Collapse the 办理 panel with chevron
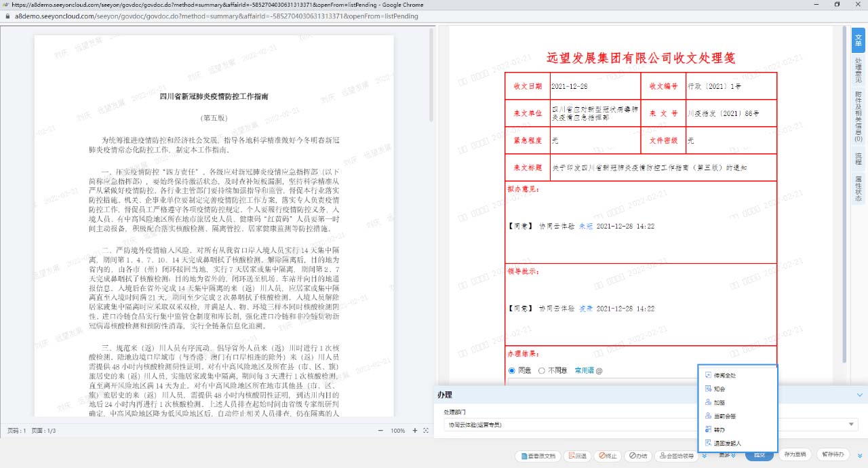 click(x=860, y=395)
